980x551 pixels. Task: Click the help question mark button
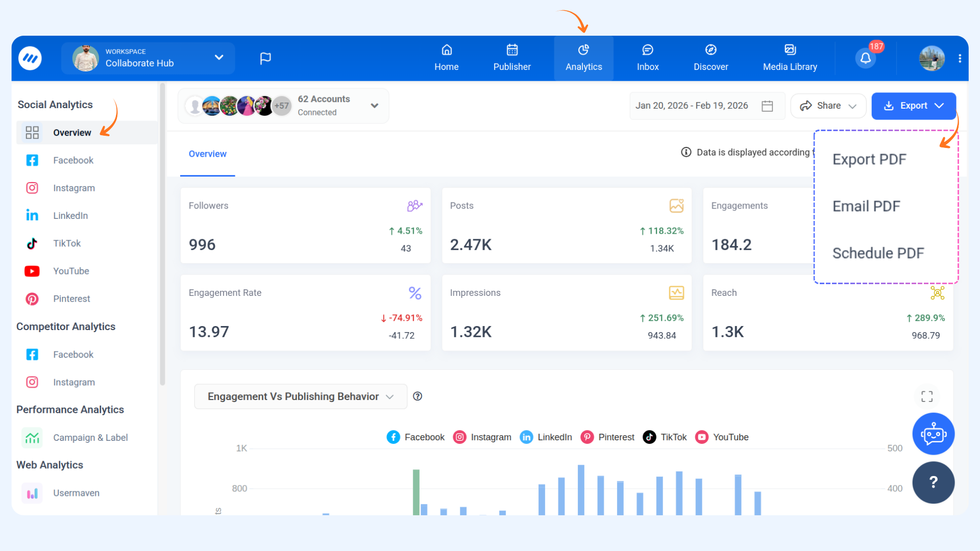tap(933, 482)
